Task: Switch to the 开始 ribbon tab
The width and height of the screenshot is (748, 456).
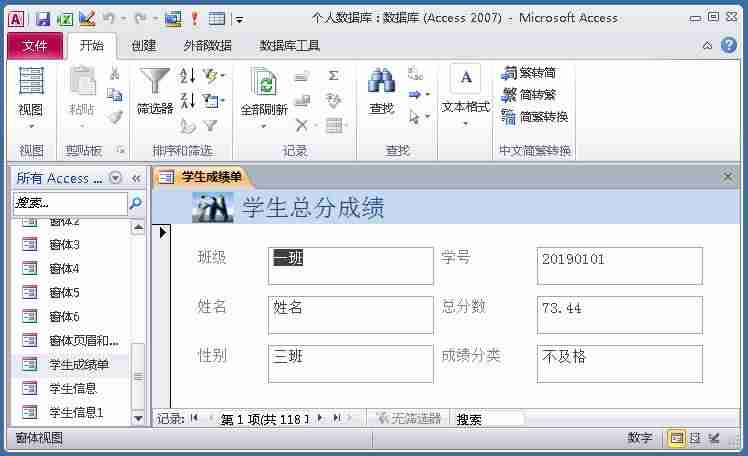Action: click(92, 46)
